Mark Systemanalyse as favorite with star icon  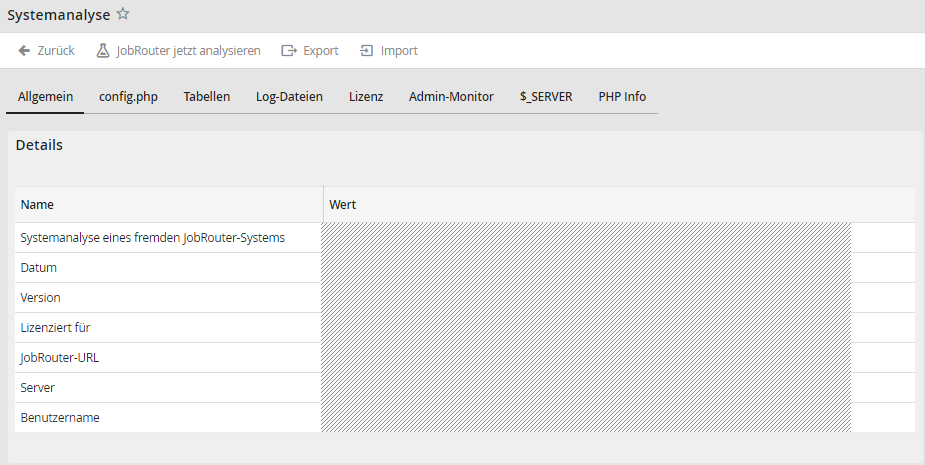123,15
